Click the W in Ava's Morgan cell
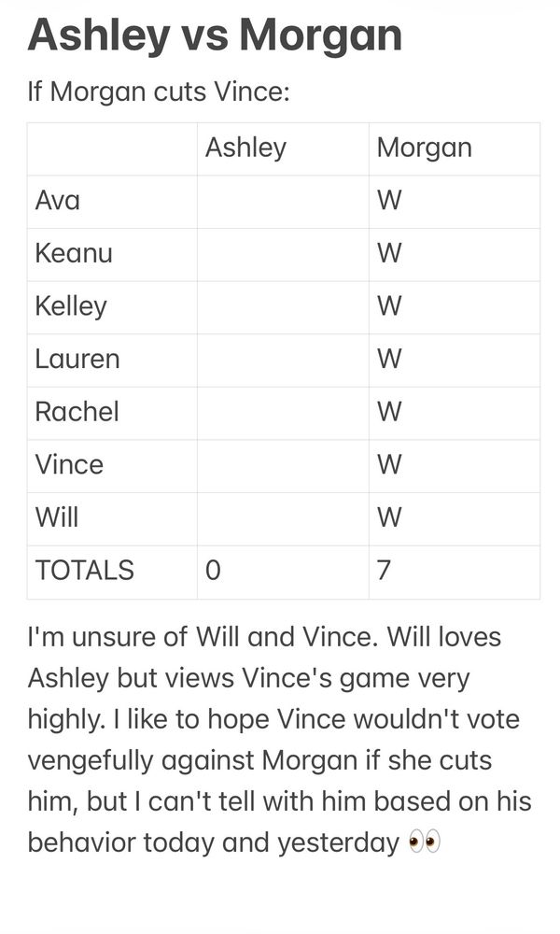 (390, 201)
